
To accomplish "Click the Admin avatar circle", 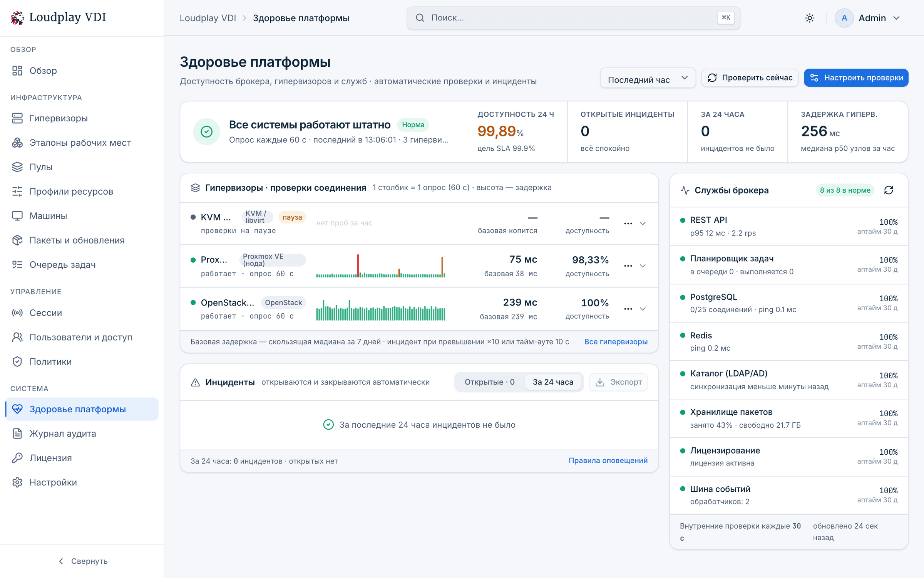I will tap(844, 18).
